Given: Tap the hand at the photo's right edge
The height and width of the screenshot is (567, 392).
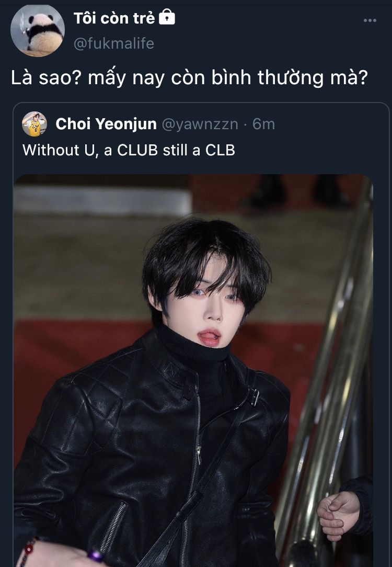Looking at the screenshot, I should [339, 514].
